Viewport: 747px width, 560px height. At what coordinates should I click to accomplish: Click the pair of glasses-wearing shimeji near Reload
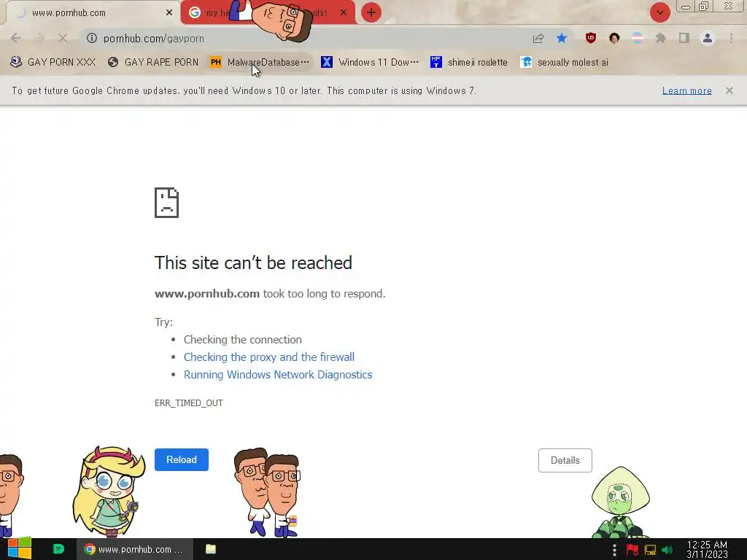click(x=267, y=492)
